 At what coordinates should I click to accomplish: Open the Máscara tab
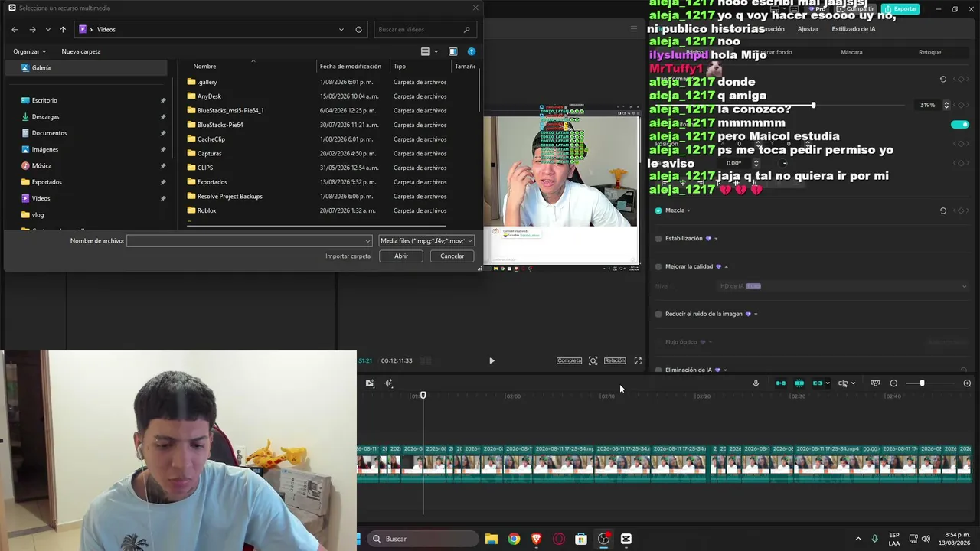pyautogui.click(x=851, y=52)
